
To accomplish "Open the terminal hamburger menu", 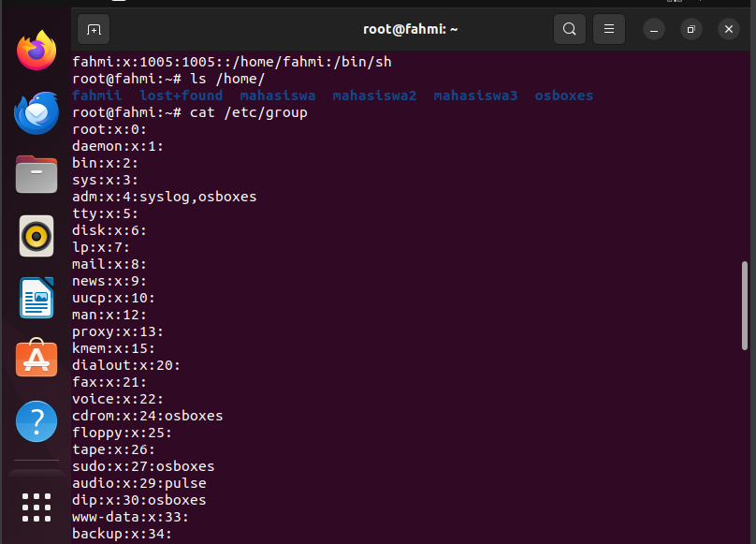I will click(609, 29).
